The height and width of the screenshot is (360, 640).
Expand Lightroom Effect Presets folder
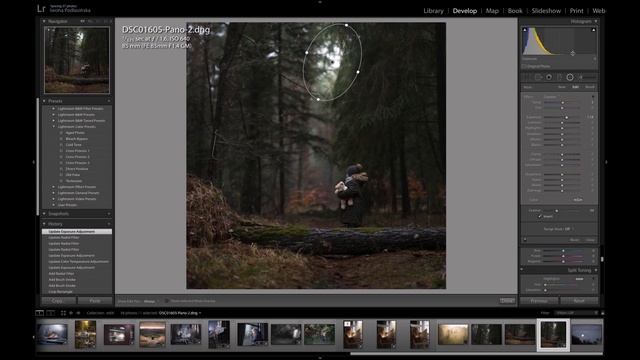53,187
